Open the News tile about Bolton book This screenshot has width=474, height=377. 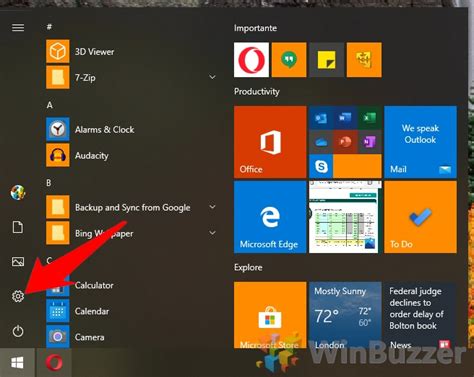coord(420,315)
